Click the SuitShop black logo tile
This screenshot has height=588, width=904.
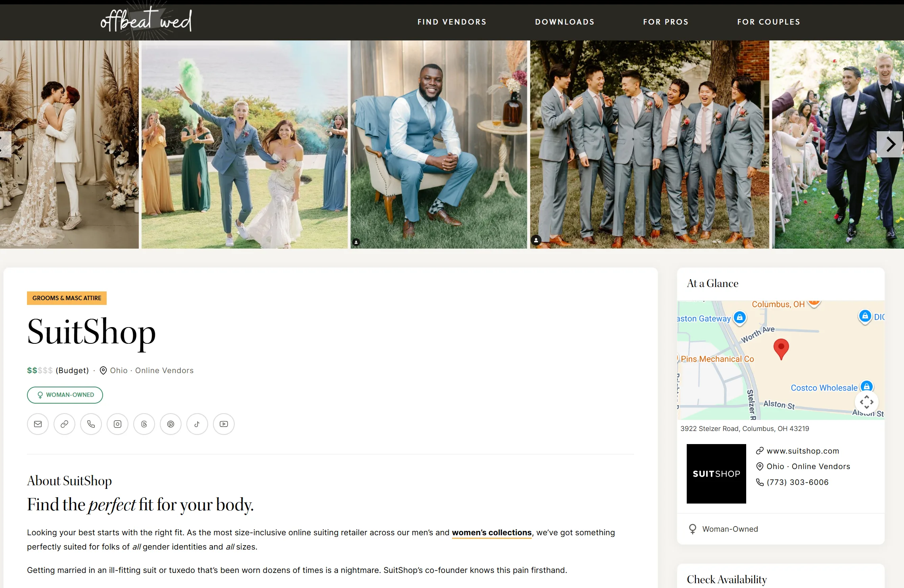click(x=716, y=474)
